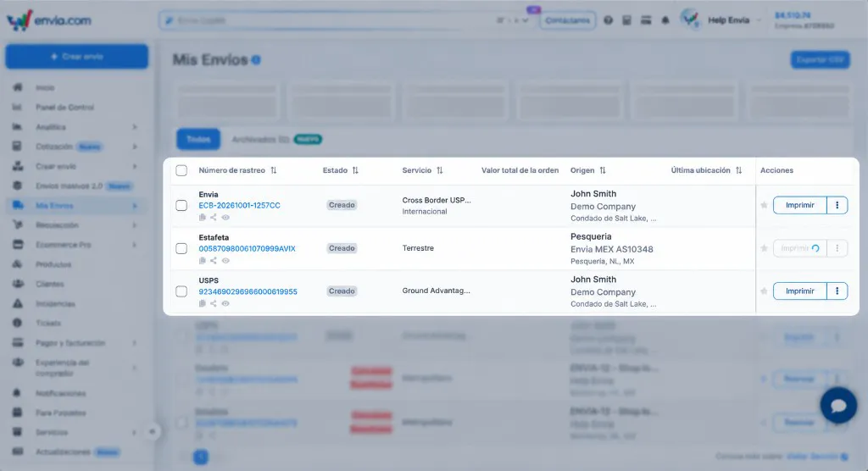Open the Archivados tab

point(260,140)
